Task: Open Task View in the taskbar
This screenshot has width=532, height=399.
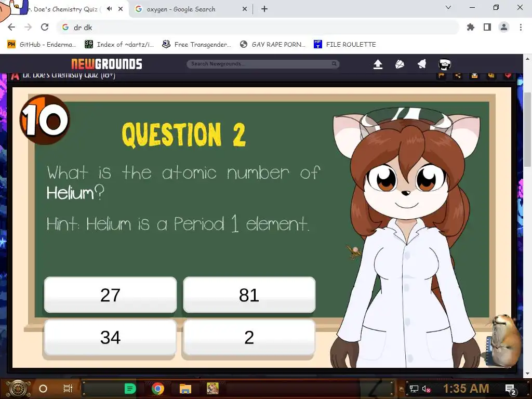Action: click(x=68, y=389)
